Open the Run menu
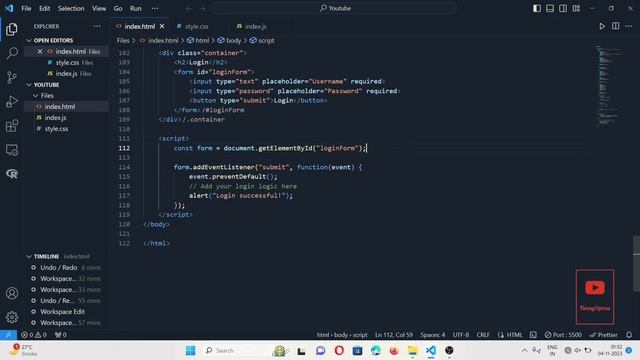This screenshot has height=360, width=640. point(136,8)
